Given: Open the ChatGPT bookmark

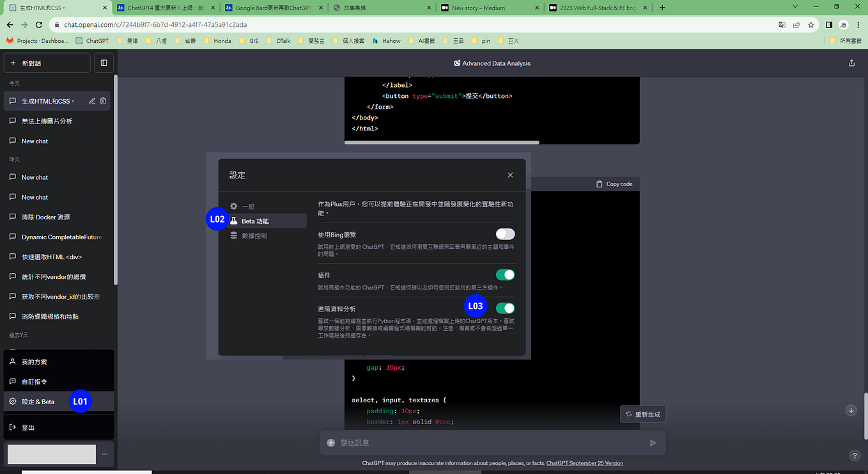Looking at the screenshot, I should pos(92,40).
